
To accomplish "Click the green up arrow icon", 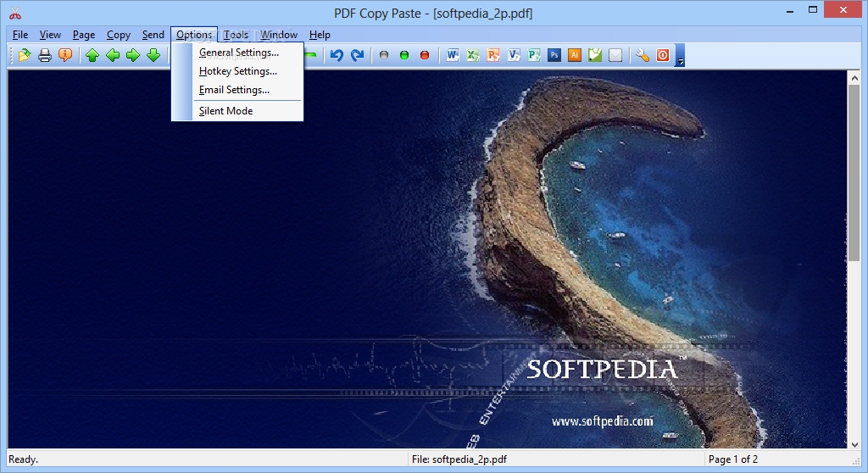I will [92, 55].
